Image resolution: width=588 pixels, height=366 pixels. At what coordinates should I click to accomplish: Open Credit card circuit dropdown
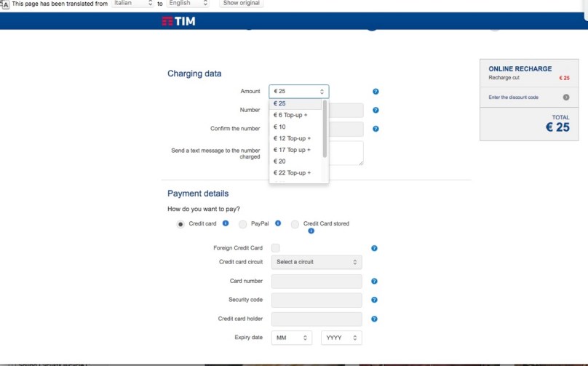[317, 262]
